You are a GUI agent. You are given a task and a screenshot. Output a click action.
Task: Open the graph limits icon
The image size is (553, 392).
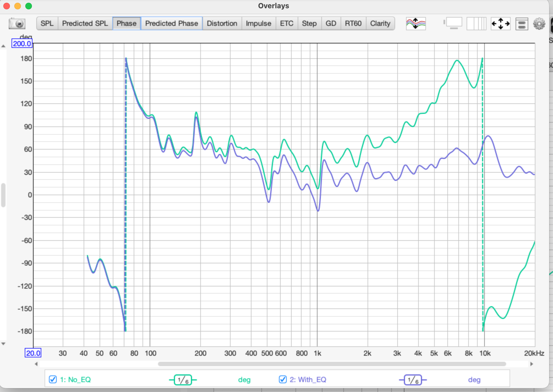[x=522, y=24]
